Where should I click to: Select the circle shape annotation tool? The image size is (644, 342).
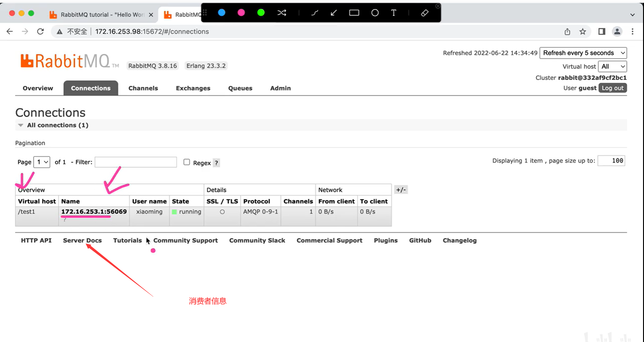[x=375, y=13]
